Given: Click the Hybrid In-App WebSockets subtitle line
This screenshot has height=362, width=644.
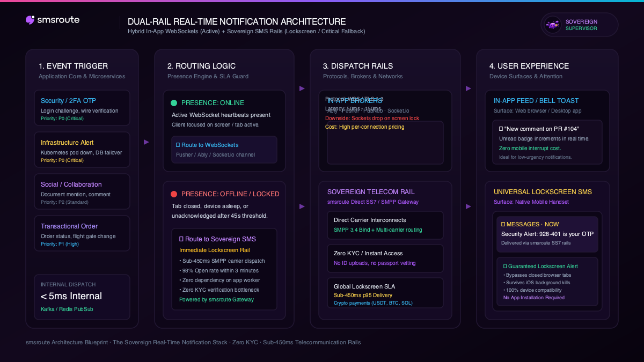Looking at the screenshot, I should coord(246,31).
